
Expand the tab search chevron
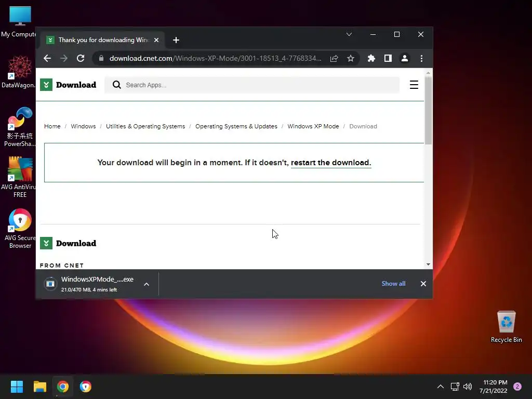[x=349, y=34]
